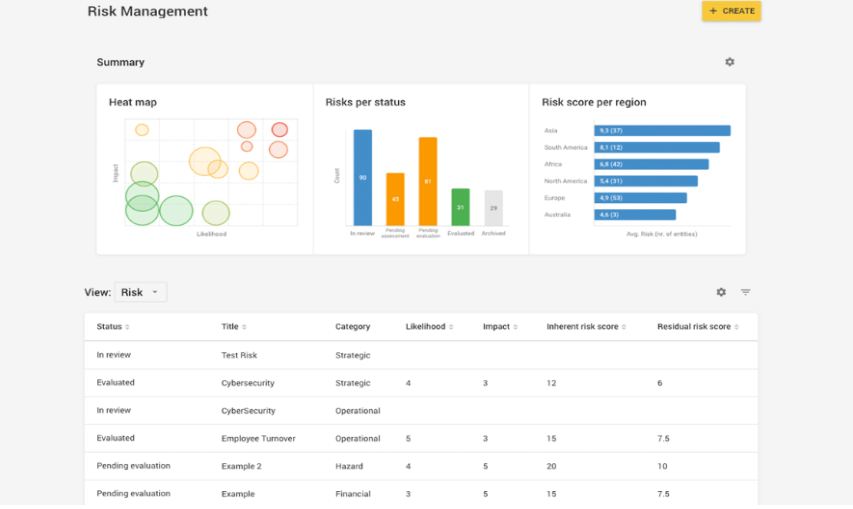Click residual score 6 in Cybersecurity row
This screenshot has width=853, height=509.
[659, 383]
